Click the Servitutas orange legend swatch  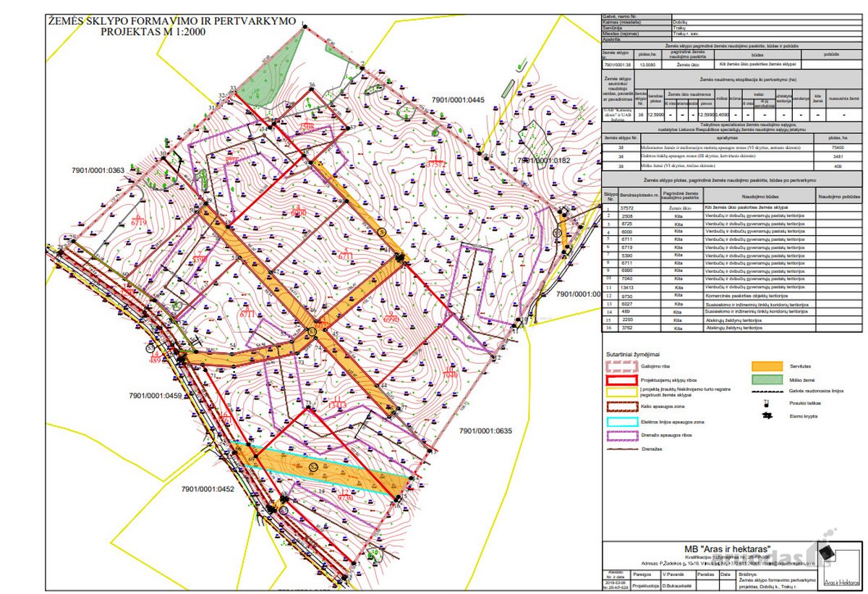(767, 367)
